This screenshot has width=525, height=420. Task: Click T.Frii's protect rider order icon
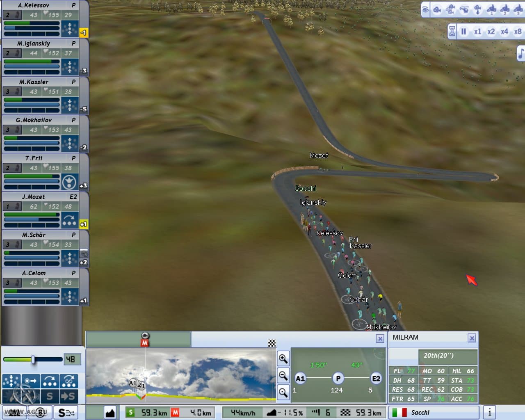tap(70, 181)
